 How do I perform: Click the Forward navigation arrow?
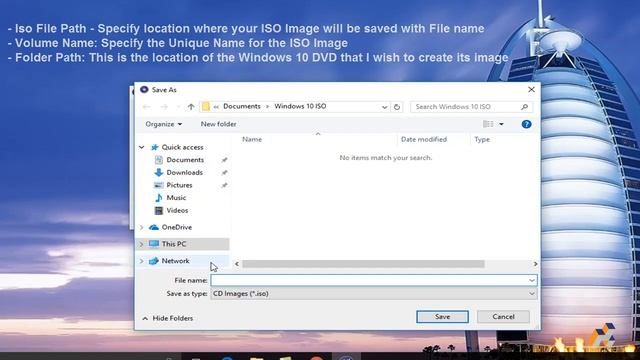click(x=164, y=107)
